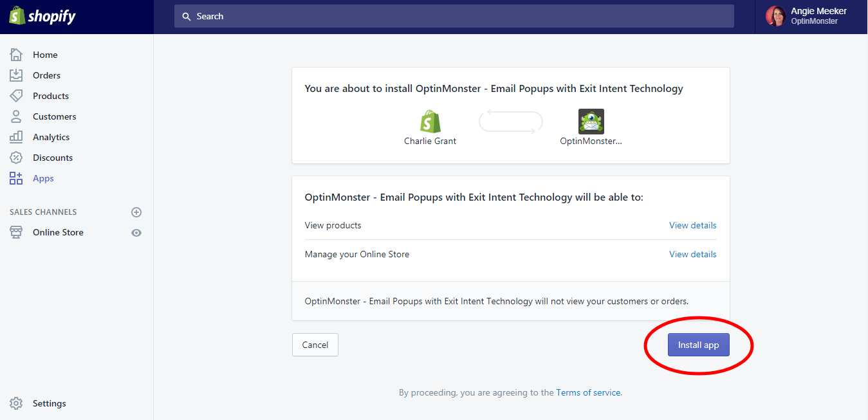868x420 pixels.
Task: Click the 'You are about to install' heading
Action: coord(494,89)
